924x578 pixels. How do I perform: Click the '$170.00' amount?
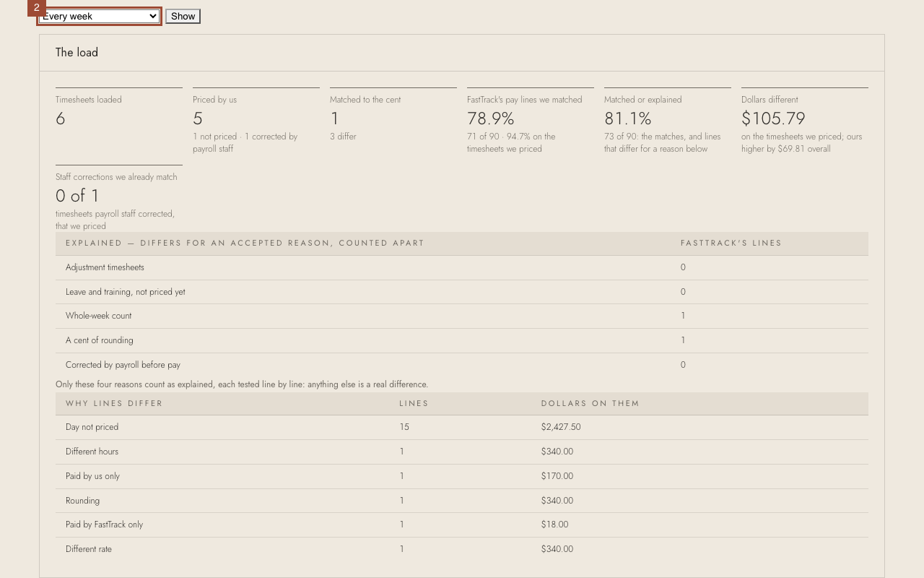[557, 476]
